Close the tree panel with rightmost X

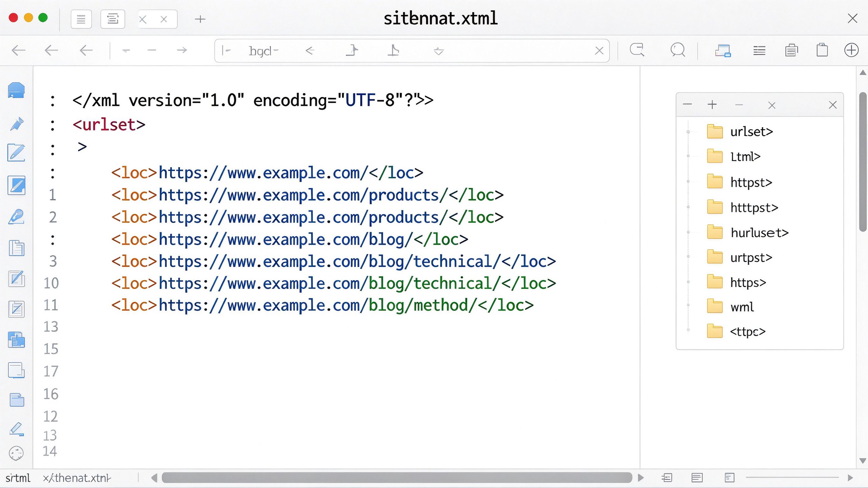click(x=833, y=105)
